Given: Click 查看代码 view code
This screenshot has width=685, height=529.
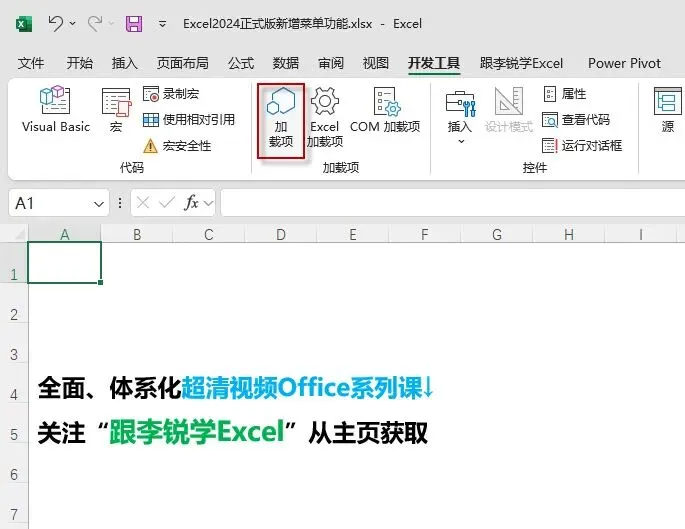Looking at the screenshot, I should coord(576,119).
